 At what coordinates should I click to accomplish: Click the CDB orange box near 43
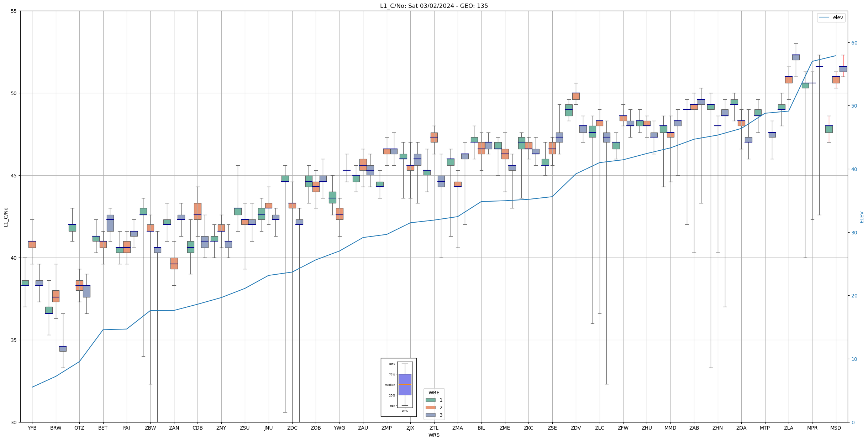pyautogui.click(x=198, y=211)
